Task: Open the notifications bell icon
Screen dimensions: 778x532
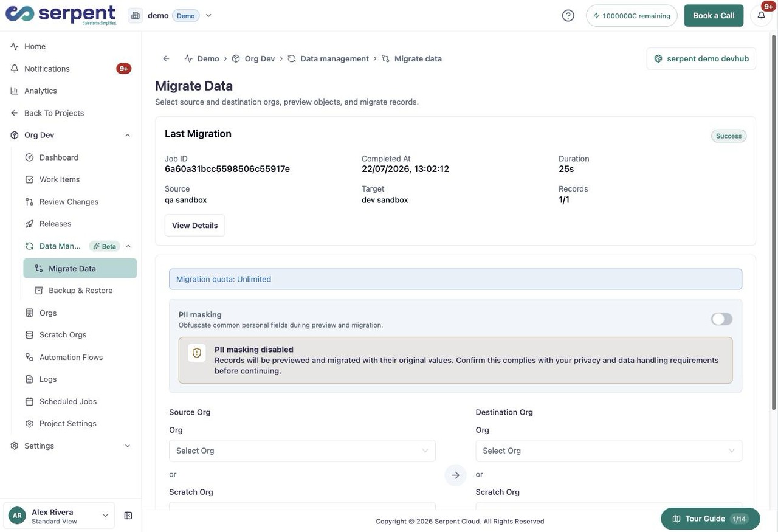Action: (x=761, y=16)
